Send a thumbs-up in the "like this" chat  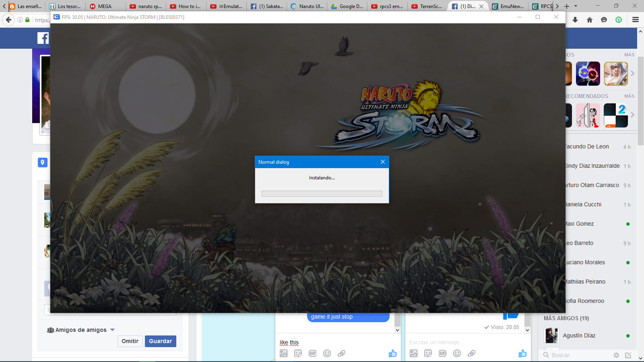[x=392, y=354]
